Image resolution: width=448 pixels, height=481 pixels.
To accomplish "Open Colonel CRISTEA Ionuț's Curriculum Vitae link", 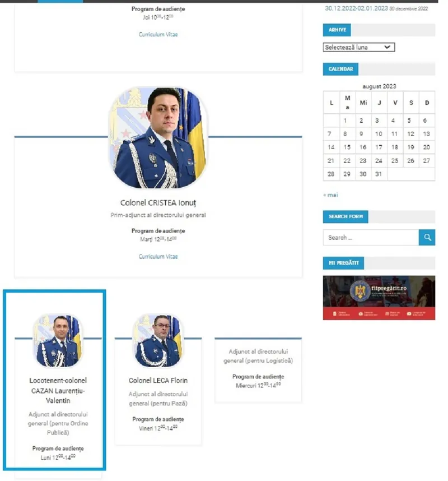I will 158,256.
